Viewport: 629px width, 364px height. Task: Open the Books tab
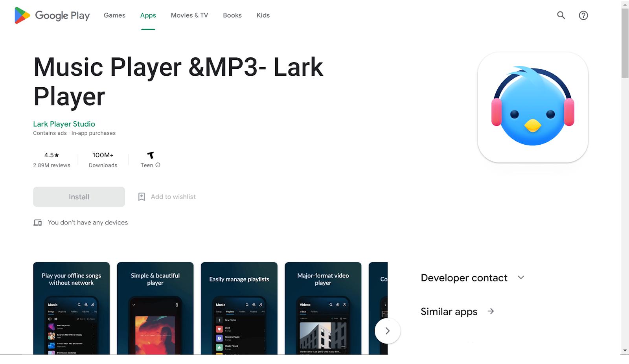pos(232,15)
